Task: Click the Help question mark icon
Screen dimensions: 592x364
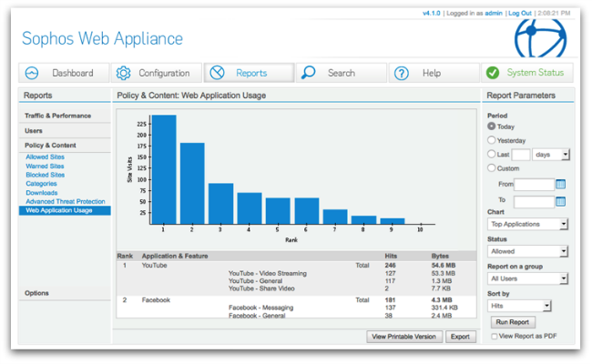Action: tap(402, 73)
